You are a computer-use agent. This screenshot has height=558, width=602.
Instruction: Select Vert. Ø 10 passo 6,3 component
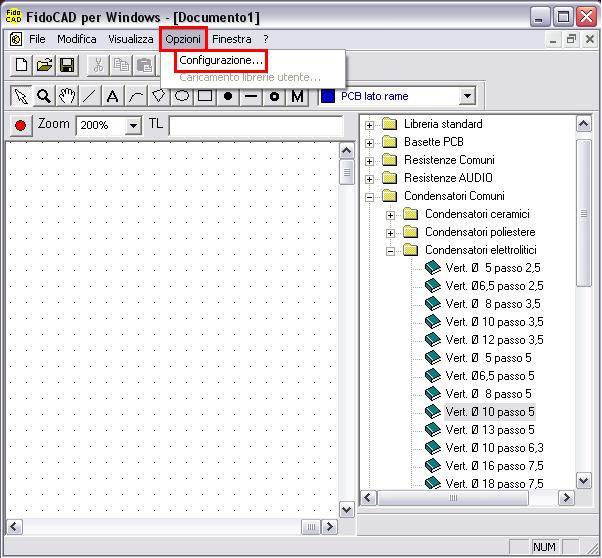tap(494, 448)
